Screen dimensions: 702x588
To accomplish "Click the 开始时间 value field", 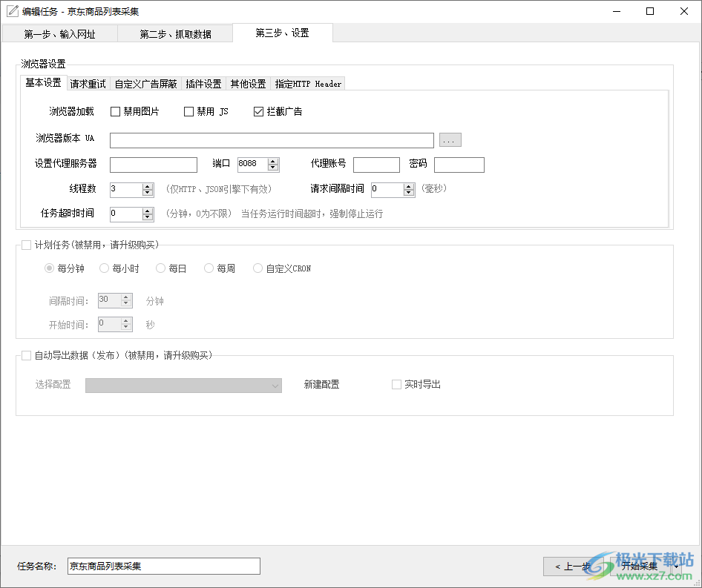I will [109, 324].
